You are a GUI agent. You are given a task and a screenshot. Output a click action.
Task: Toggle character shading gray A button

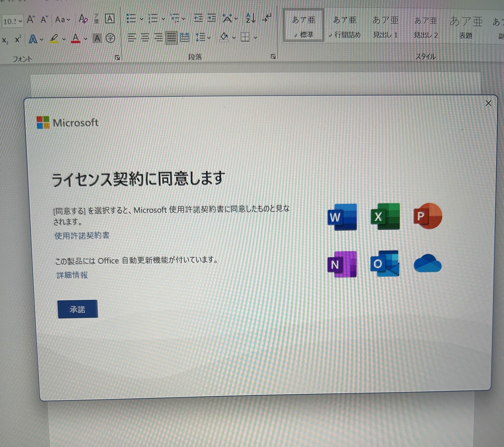(x=97, y=38)
